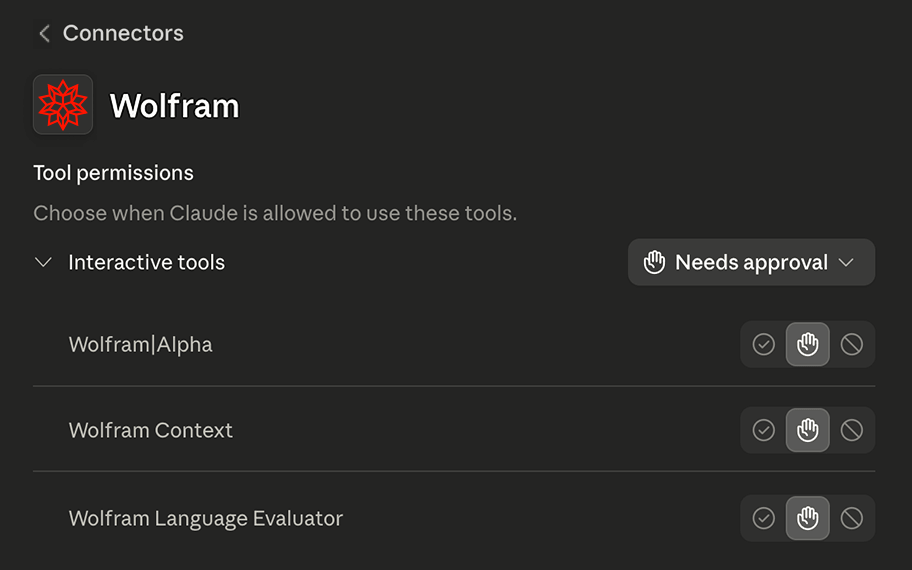
Task: Block Wolfram Context with the prohibit icon
Action: click(x=852, y=430)
